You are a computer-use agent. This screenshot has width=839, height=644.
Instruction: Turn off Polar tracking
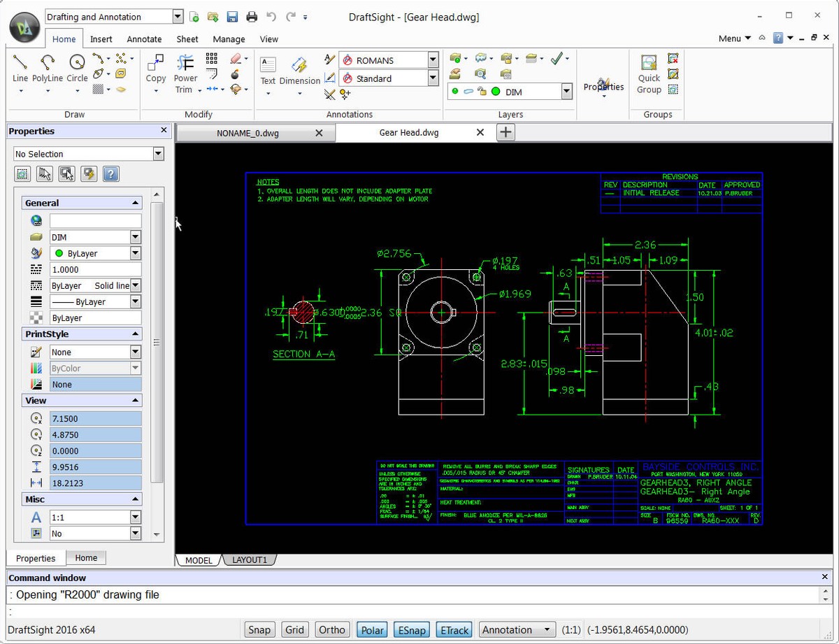(x=372, y=630)
